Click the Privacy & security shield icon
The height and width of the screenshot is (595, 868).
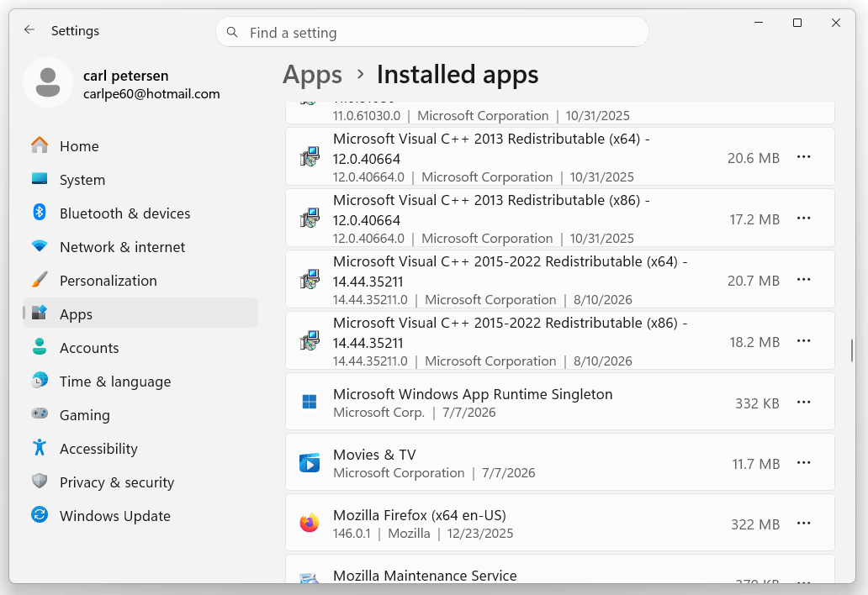point(40,481)
